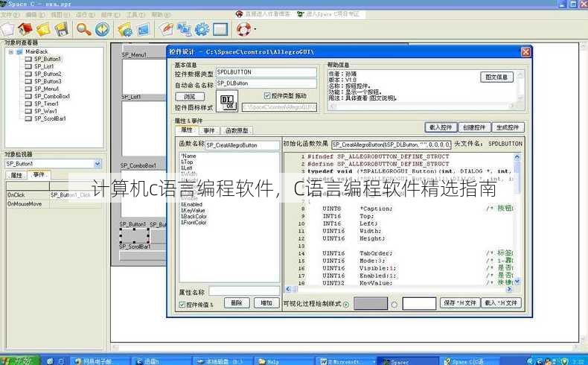Open the SP_Button1 object inspector dropdown

click(98, 164)
